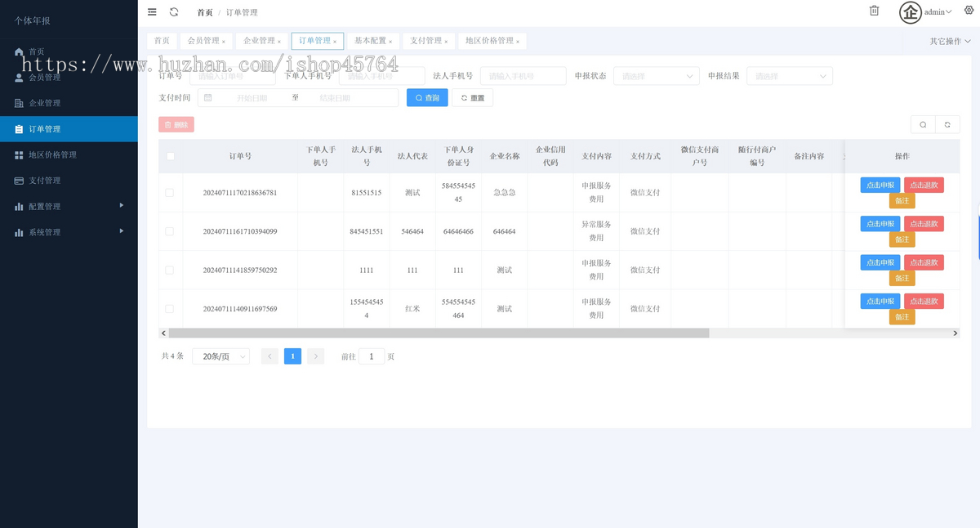Switch to the 支付管理 tab
Screen dimensions: 980x528
[x=425, y=41]
